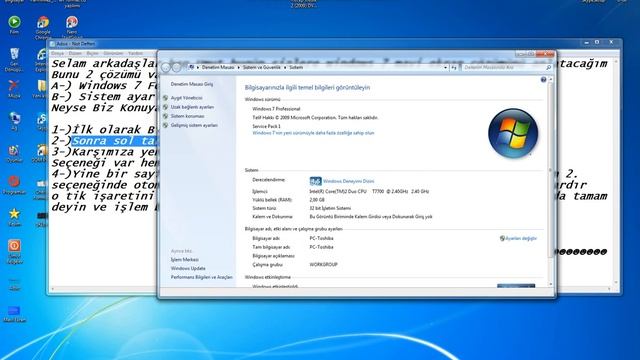Open the Görünüm menu in Not Defteri

pos(113,53)
